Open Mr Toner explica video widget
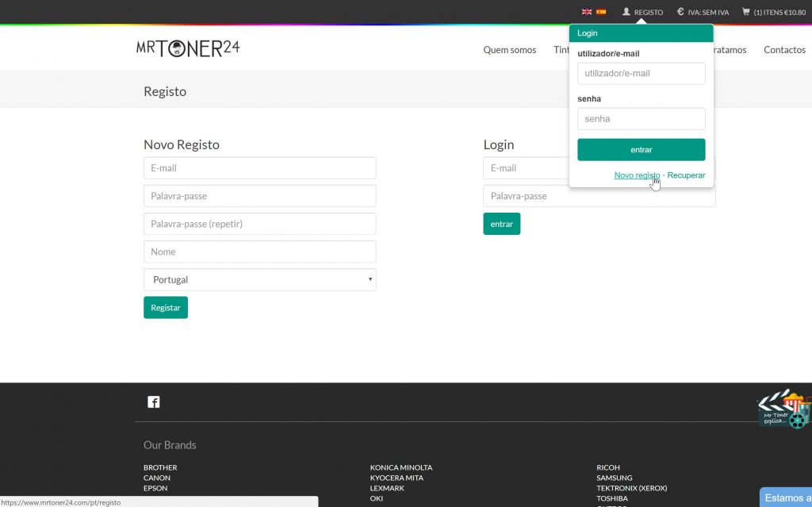Screen dimensions: 812x507 (x=783, y=409)
